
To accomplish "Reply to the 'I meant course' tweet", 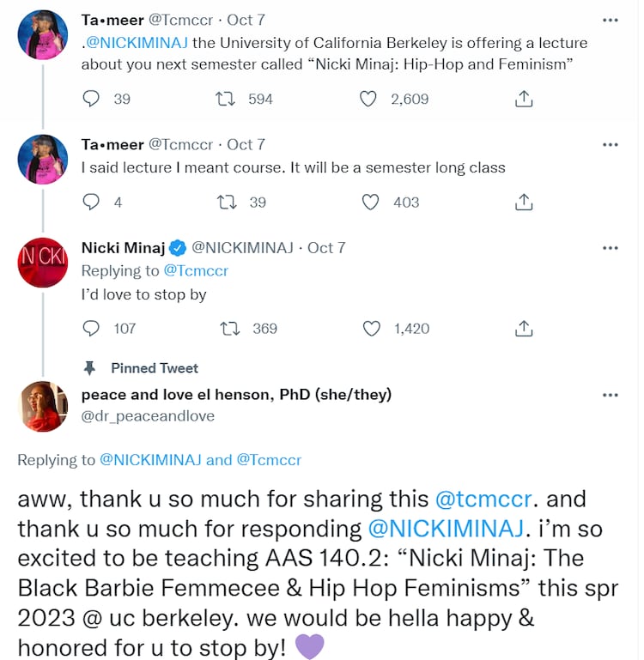I will [x=92, y=202].
